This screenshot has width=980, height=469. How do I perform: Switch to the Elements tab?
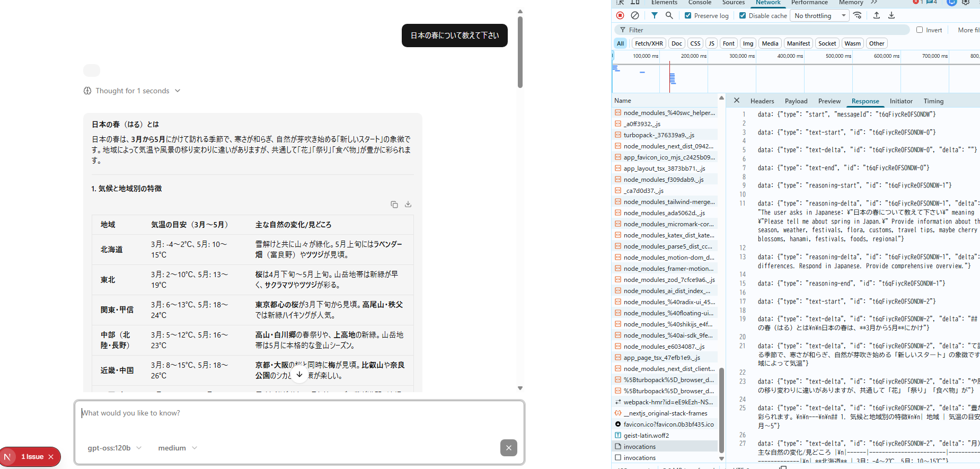point(664,3)
